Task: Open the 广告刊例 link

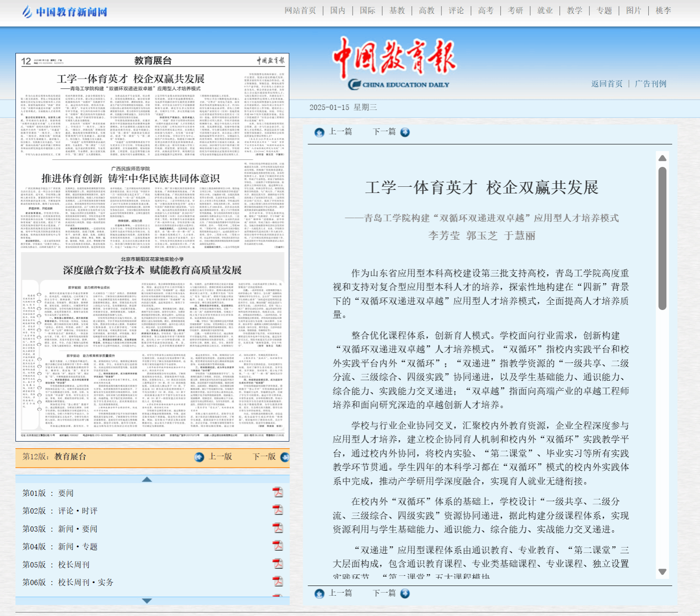Action: [650, 84]
